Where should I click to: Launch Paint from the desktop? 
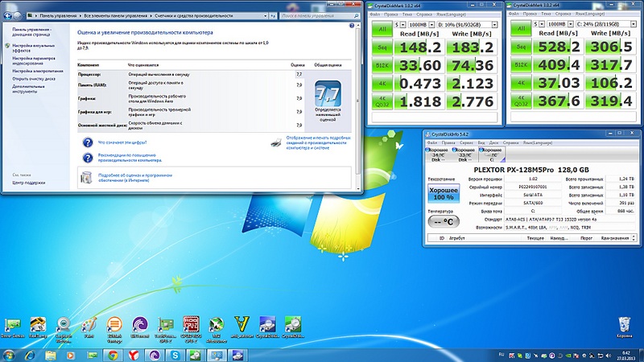pyautogui.click(x=89, y=327)
